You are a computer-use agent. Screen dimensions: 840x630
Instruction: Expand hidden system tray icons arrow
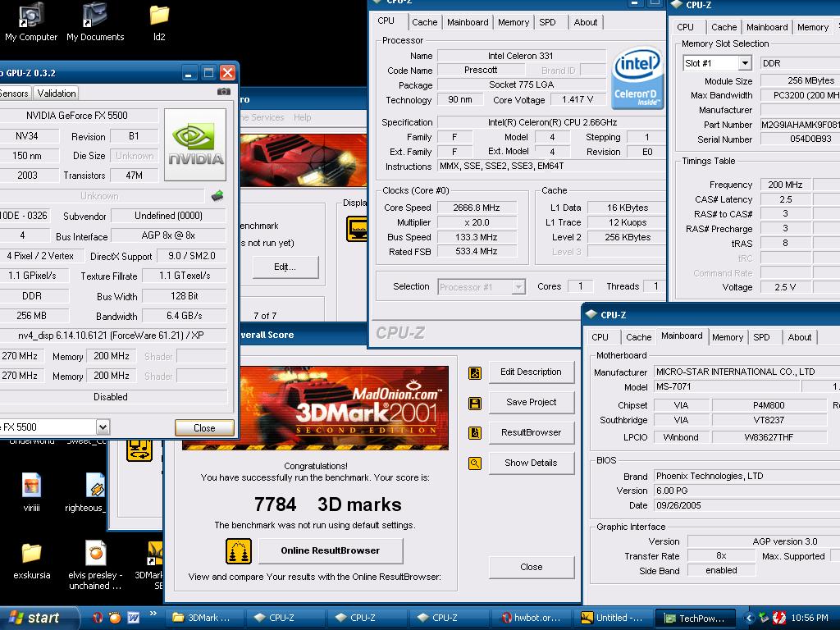(749, 618)
